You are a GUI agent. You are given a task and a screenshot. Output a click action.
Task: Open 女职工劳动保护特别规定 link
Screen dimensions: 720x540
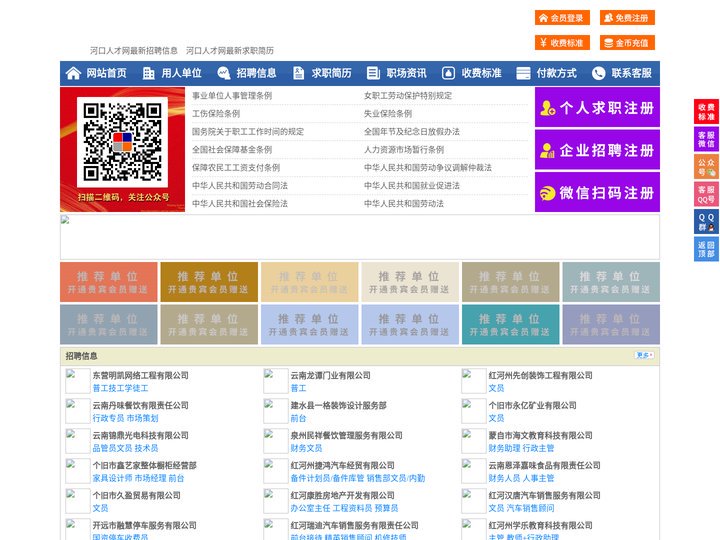[x=408, y=96]
